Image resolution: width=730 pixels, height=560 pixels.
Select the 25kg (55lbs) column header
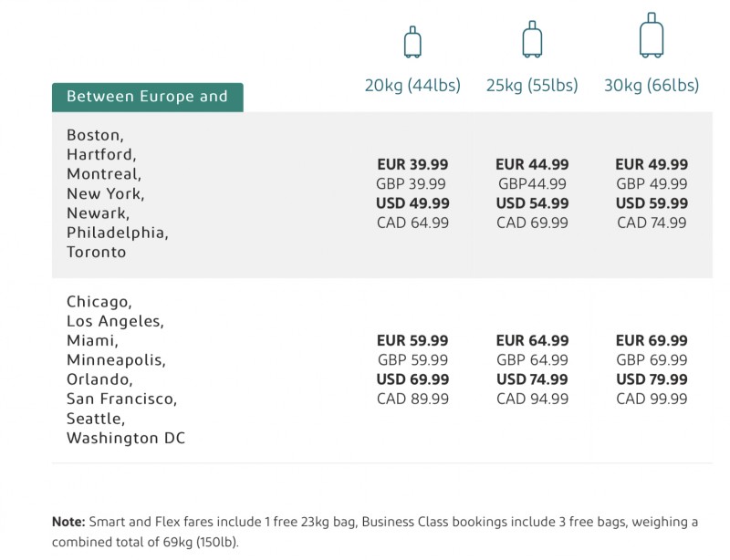532,86
